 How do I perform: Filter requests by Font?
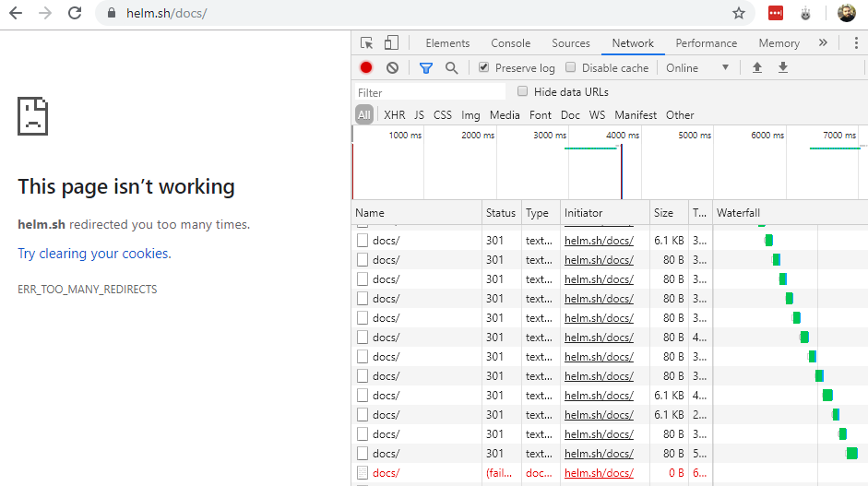(541, 115)
